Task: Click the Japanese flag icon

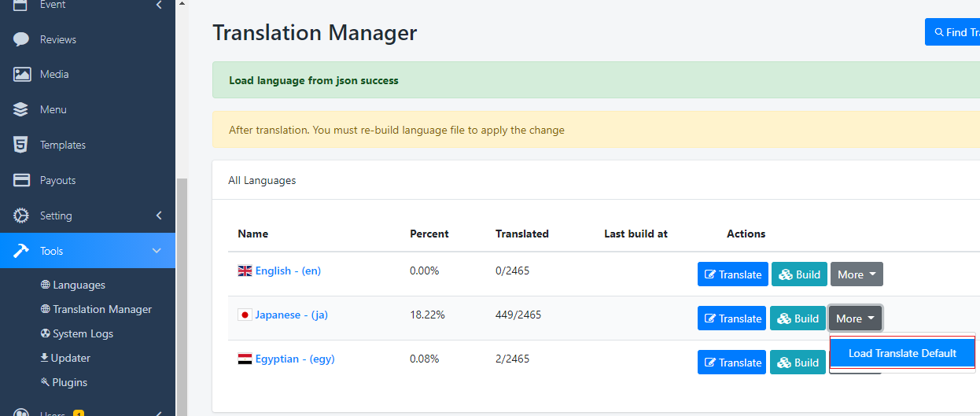Action: click(245, 315)
